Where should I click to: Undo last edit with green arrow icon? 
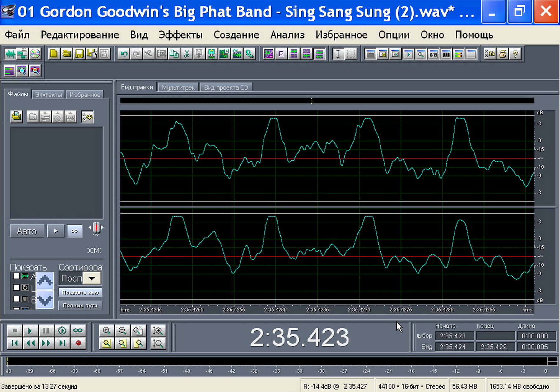pos(124,54)
